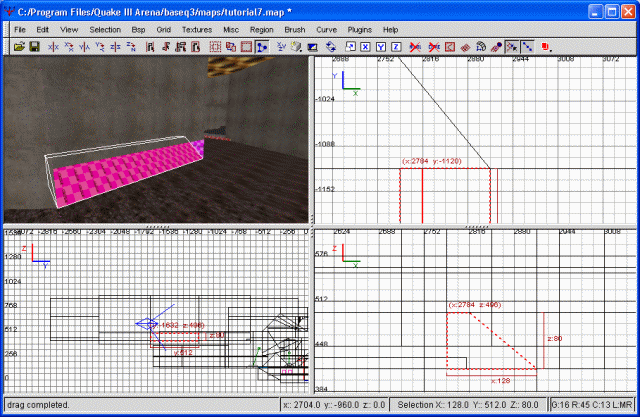Select partial tall brushes
Image resolution: width=640 pixels, height=417 pixels.
[x=180, y=47]
